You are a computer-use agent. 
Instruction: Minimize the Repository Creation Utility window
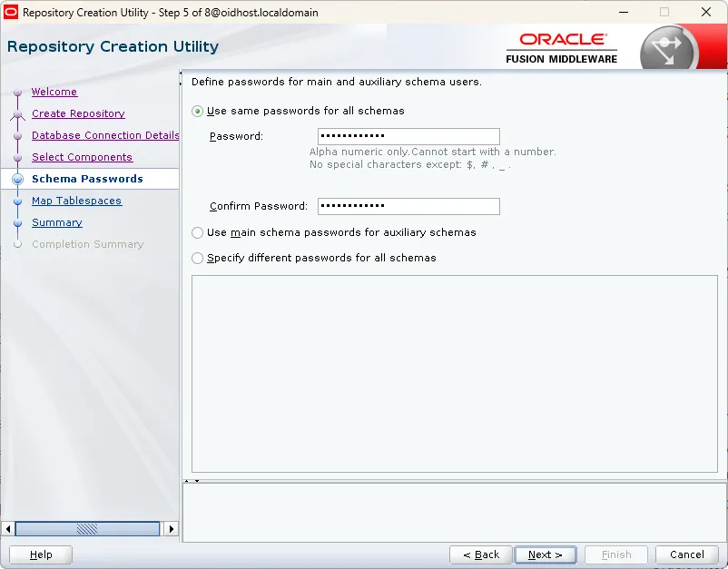(624, 12)
